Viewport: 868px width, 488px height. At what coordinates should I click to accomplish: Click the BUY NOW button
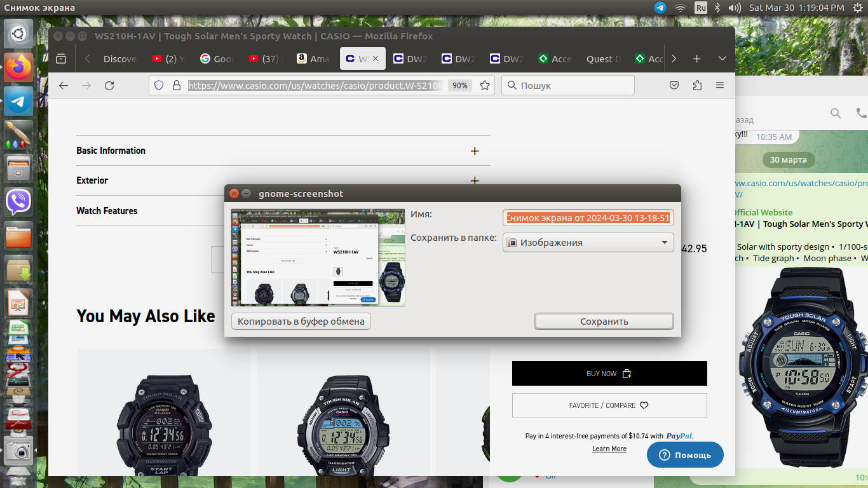[x=609, y=374]
